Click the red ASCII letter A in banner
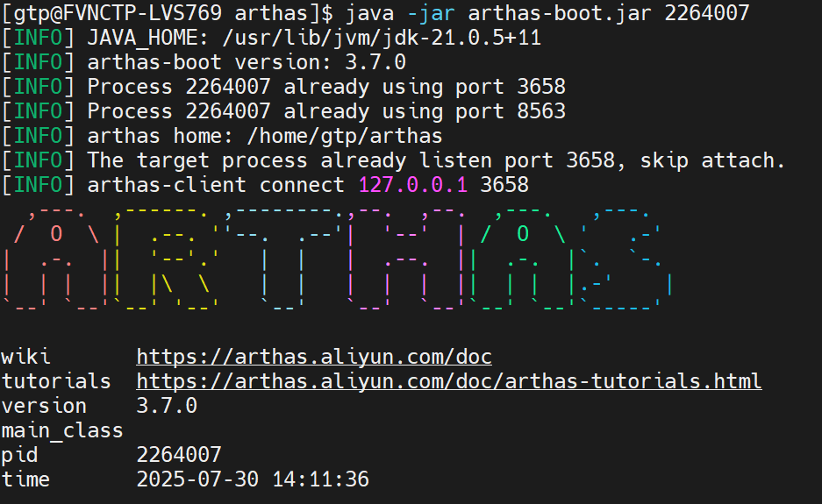 pyautogui.click(x=55, y=259)
